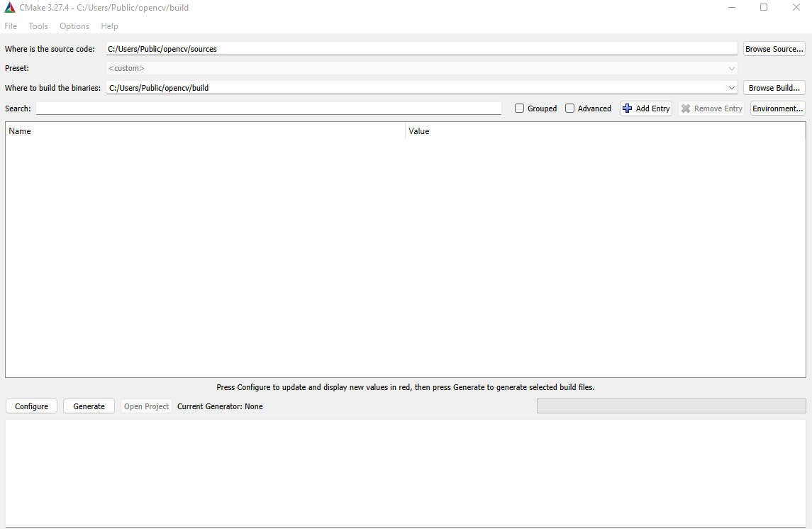Click the Generate button

[x=89, y=406]
